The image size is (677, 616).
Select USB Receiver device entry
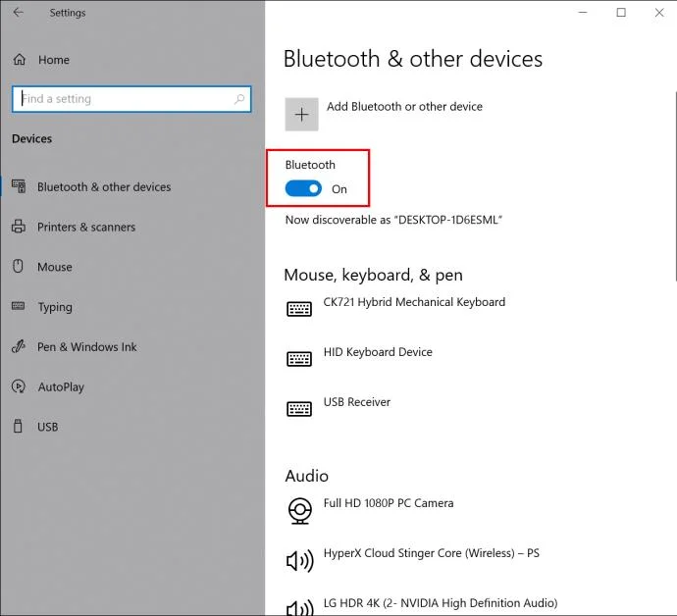coord(356,402)
